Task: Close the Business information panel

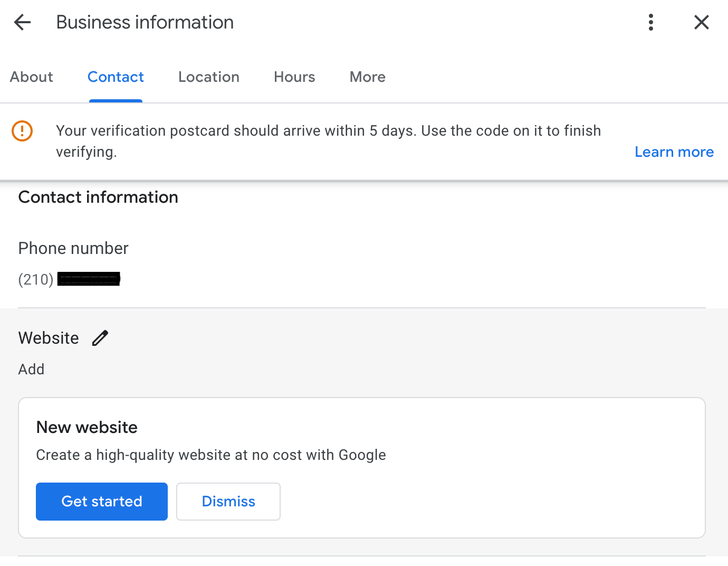Action: [701, 22]
